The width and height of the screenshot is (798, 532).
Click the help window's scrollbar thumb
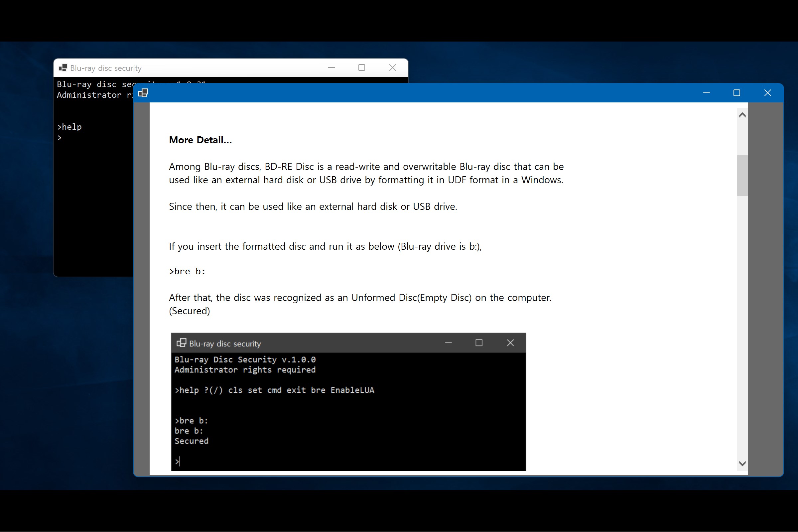pyautogui.click(x=742, y=175)
